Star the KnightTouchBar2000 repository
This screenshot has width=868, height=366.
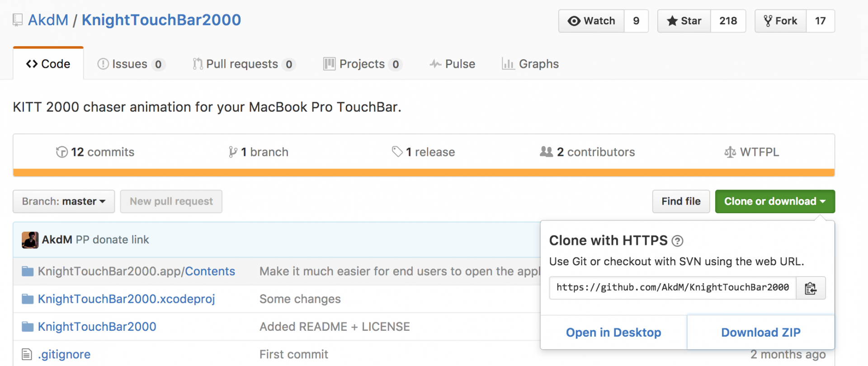[684, 21]
